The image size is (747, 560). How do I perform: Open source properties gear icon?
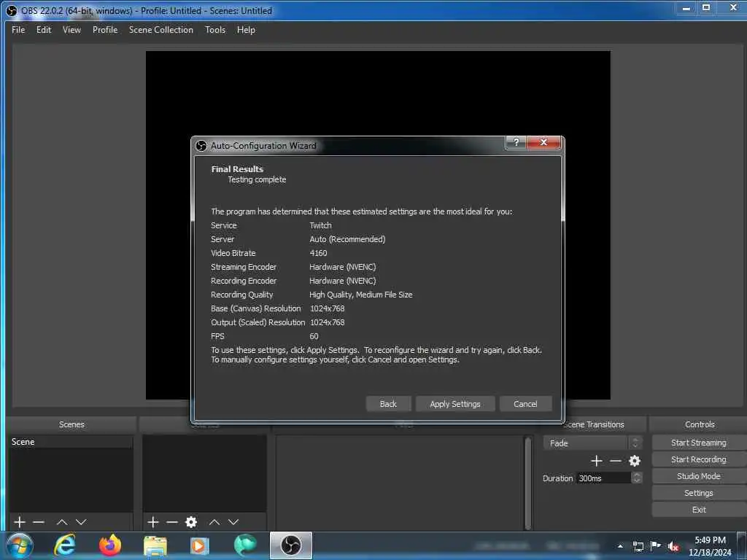pyautogui.click(x=191, y=522)
